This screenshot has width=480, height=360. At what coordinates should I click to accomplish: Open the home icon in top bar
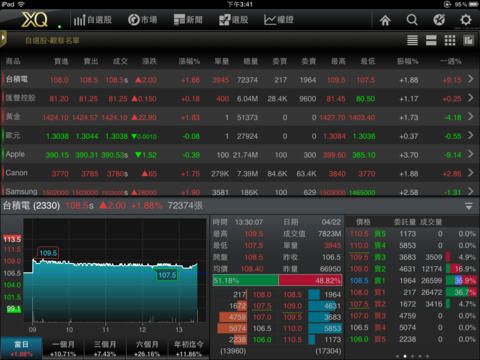click(x=385, y=20)
